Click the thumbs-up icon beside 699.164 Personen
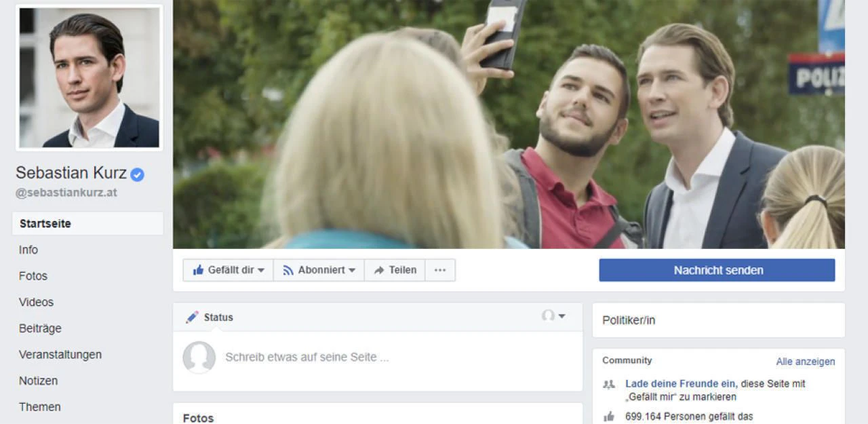The height and width of the screenshot is (424, 868). tap(609, 417)
